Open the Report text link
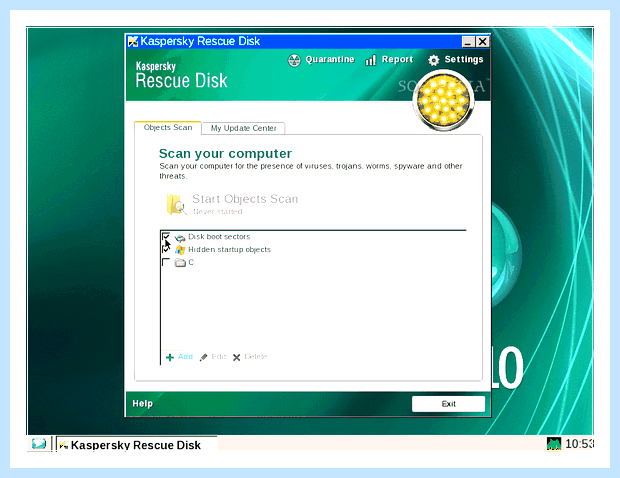The height and width of the screenshot is (478, 620). [397, 59]
